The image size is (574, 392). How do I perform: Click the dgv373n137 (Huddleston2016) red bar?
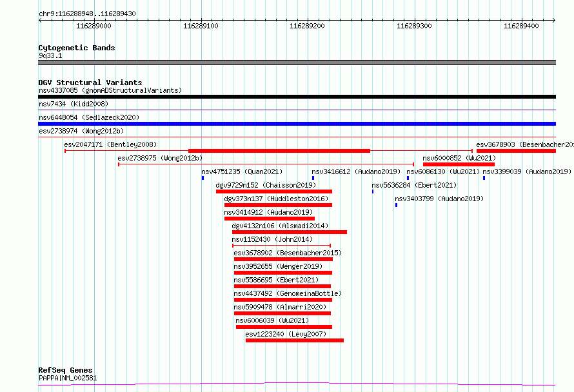[x=278, y=205]
